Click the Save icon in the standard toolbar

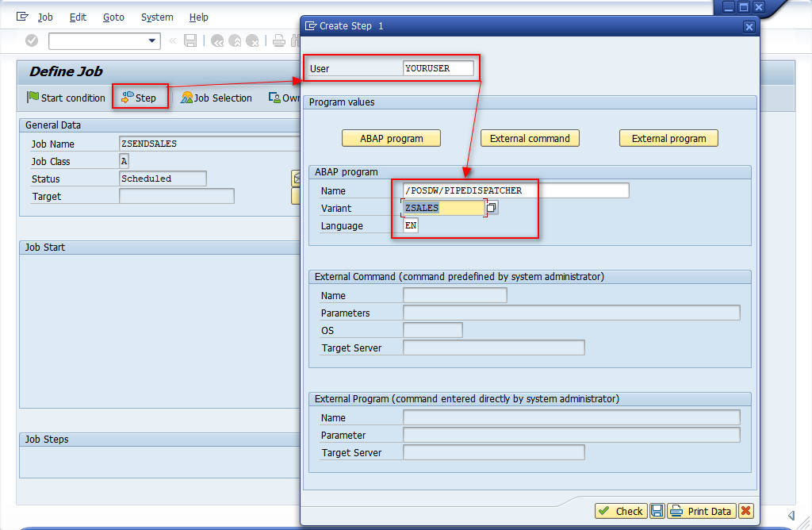[x=190, y=40]
